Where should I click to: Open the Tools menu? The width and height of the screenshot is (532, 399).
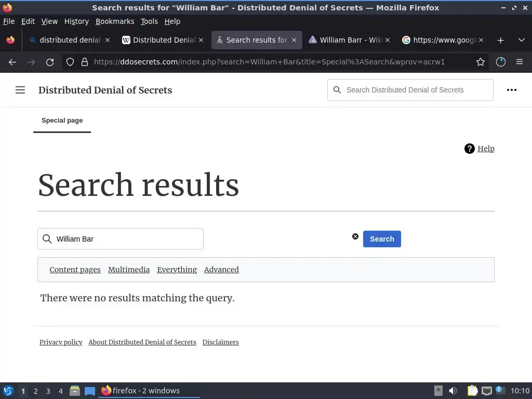tap(149, 21)
